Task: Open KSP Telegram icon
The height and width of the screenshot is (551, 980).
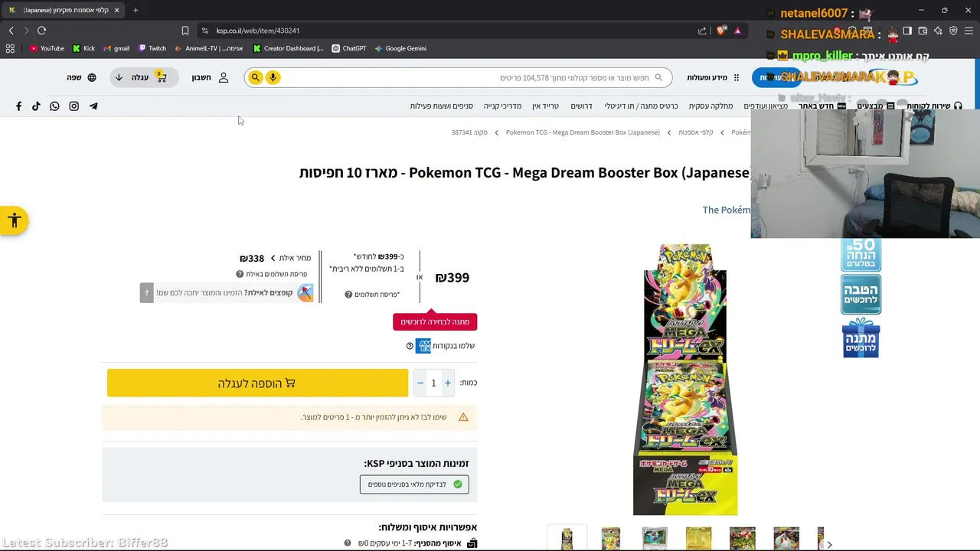Action: point(93,106)
